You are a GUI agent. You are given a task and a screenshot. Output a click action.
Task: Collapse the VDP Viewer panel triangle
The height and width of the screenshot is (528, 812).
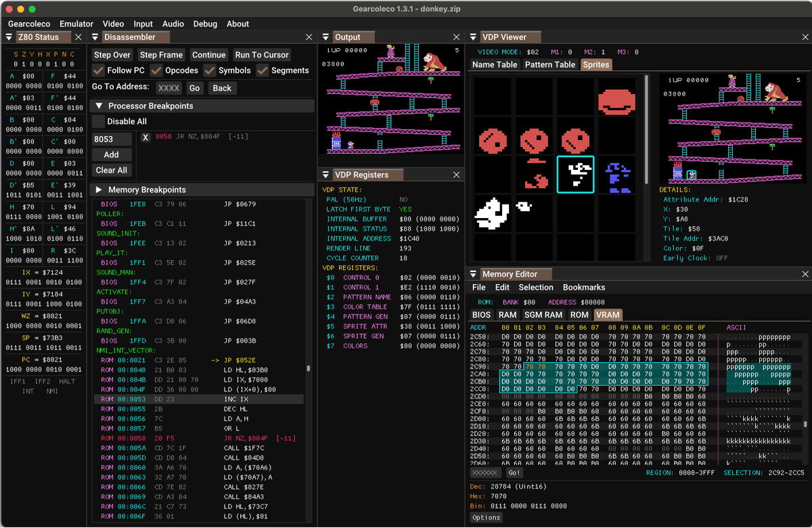click(474, 37)
